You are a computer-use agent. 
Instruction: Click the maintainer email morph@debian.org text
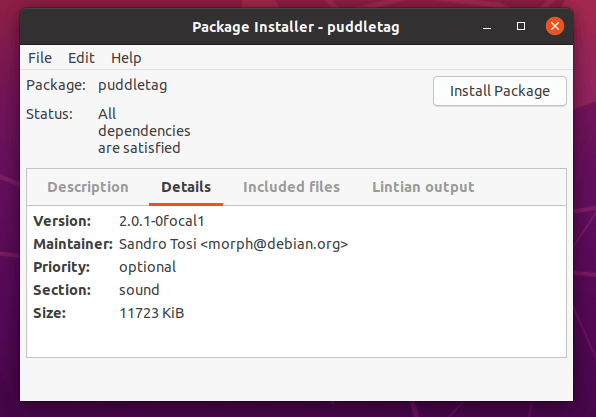[274, 244]
